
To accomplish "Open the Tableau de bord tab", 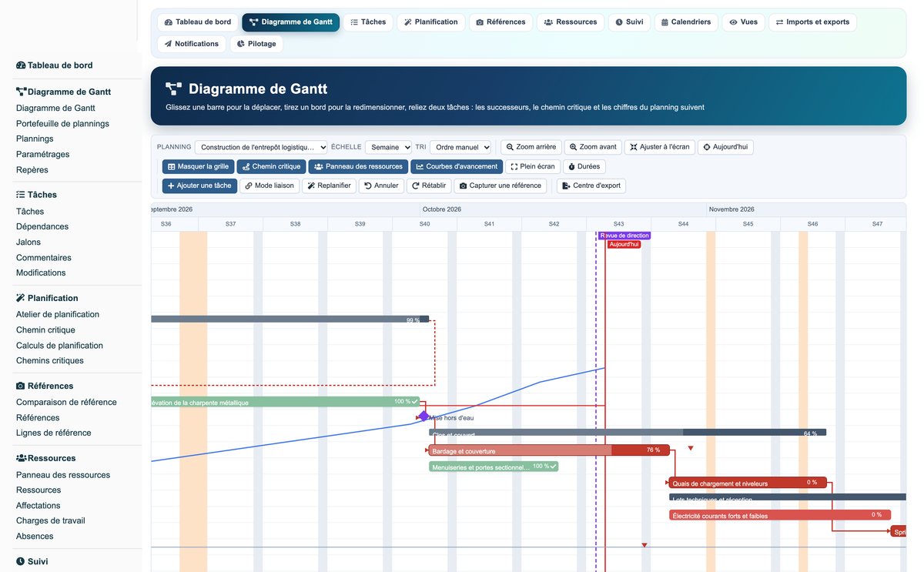I will 198,22.
